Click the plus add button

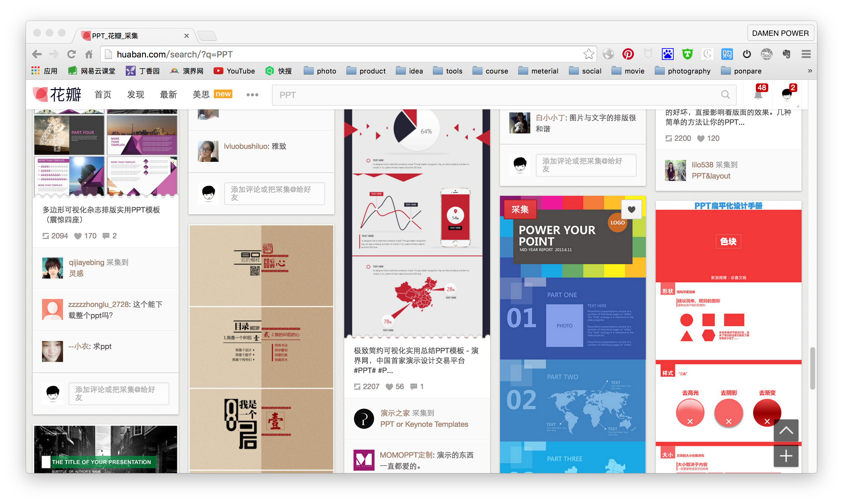tap(786, 456)
